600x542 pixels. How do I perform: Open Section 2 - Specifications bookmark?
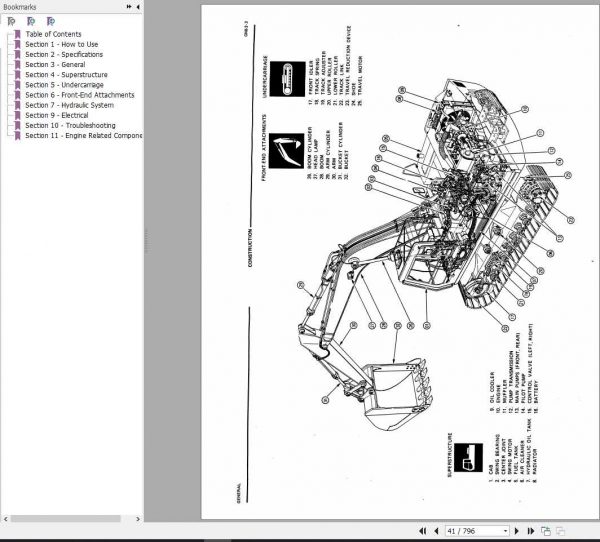point(64,54)
